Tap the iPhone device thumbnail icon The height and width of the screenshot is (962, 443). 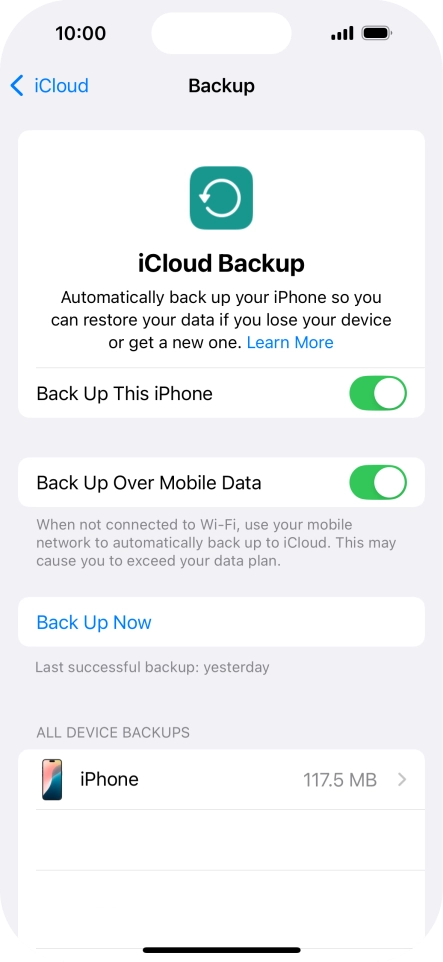pyautogui.click(x=52, y=779)
